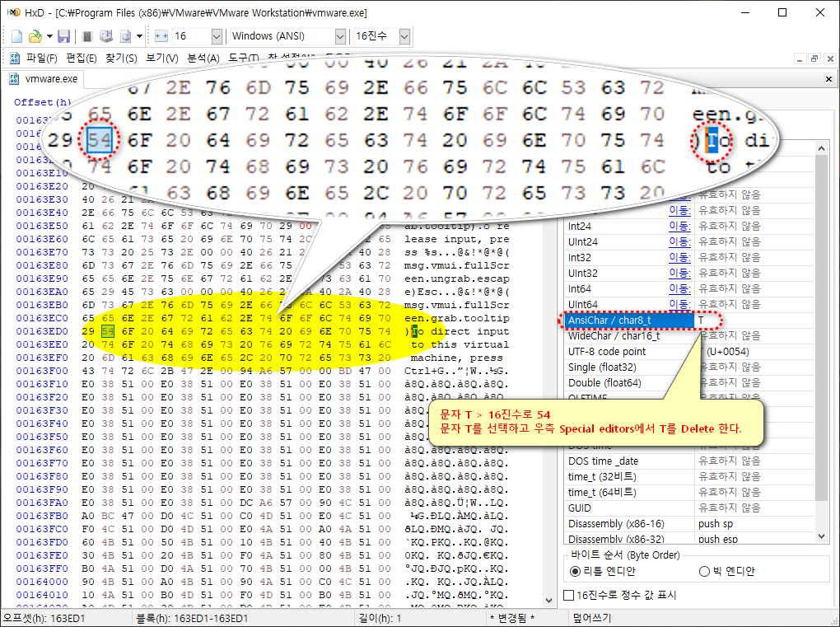The height and width of the screenshot is (627, 840).
Task: Click the 변경됨 modified status indicator
Action: click(512, 619)
